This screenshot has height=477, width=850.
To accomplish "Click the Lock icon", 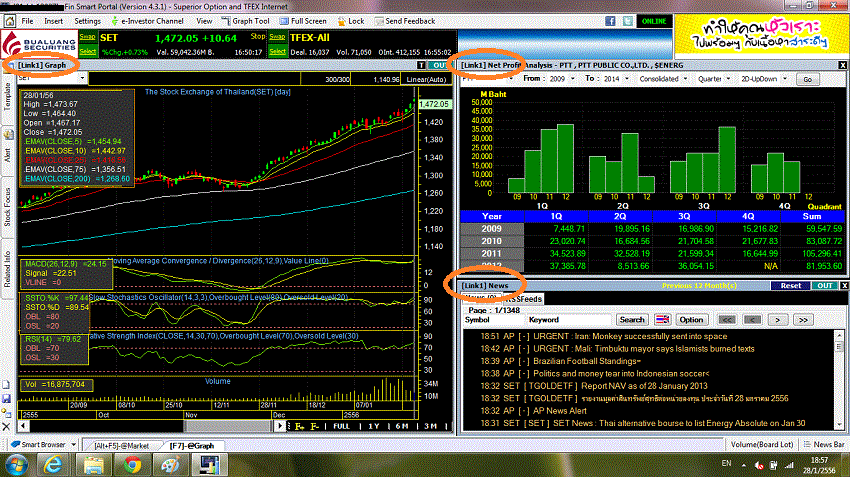I will (x=351, y=21).
